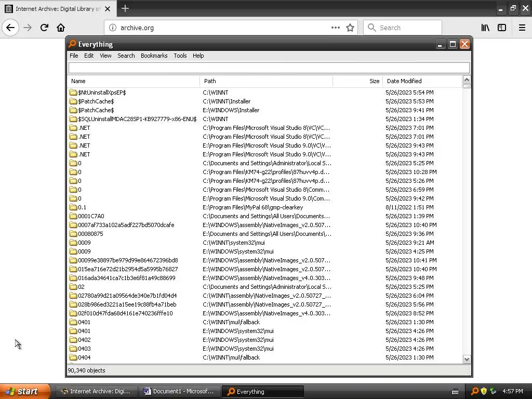
Task: Click the browser forward arrow
Action: 28,28
